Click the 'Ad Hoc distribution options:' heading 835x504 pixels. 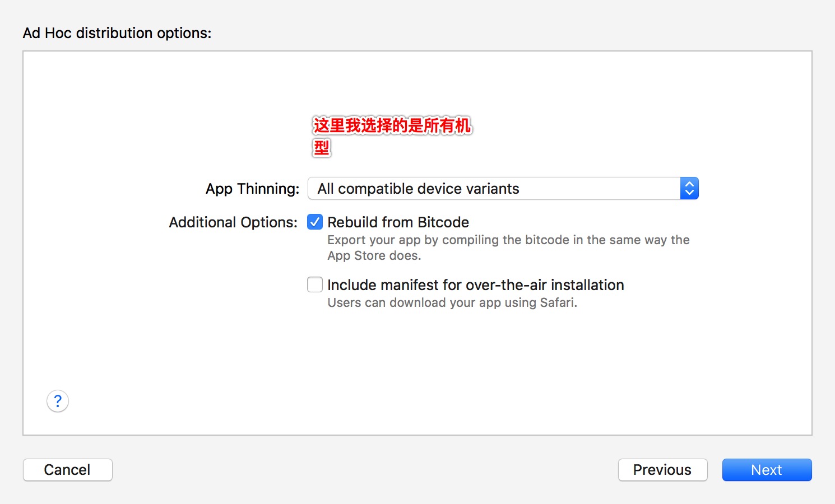pyautogui.click(x=117, y=33)
